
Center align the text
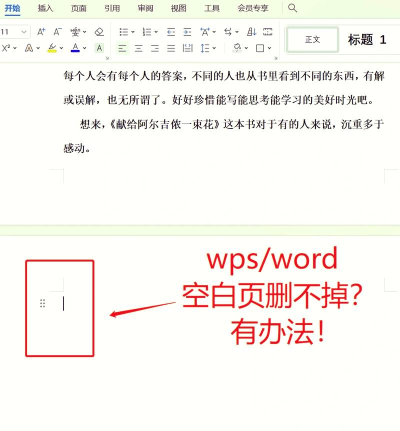coord(139,48)
